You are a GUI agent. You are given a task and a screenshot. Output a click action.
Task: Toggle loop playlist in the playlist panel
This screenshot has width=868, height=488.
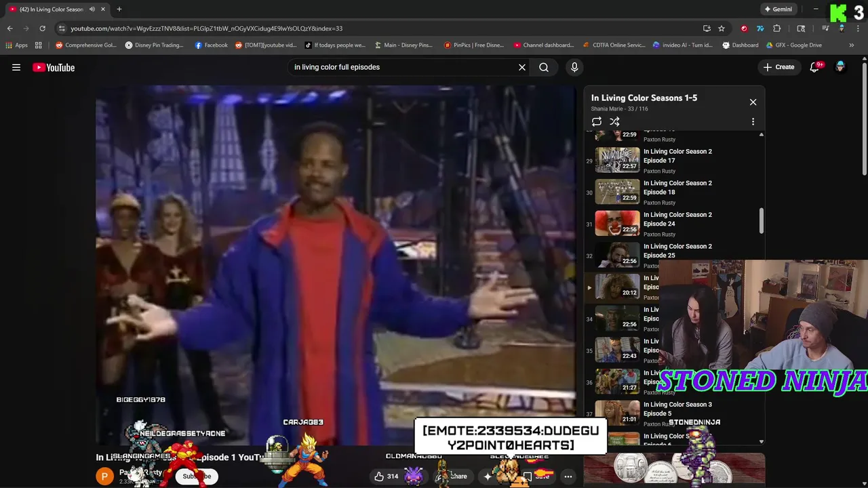point(597,122)
